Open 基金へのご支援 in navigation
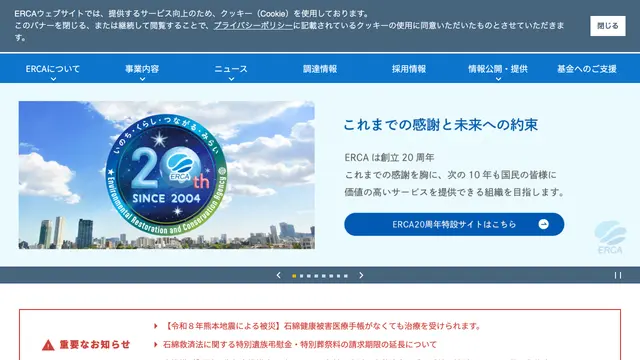The image size is (640, 360). 587,69
